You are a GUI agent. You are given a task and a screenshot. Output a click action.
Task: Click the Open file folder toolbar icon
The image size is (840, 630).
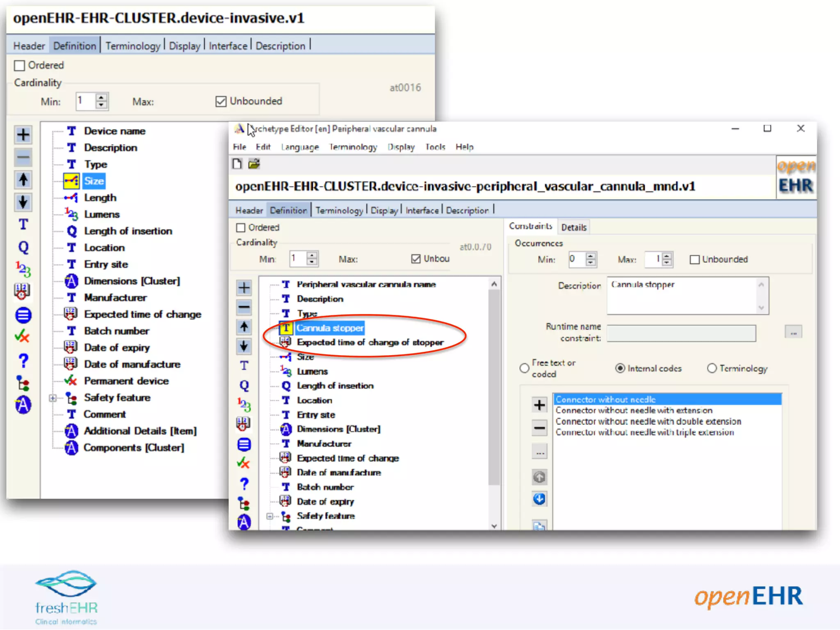(254, 164)
